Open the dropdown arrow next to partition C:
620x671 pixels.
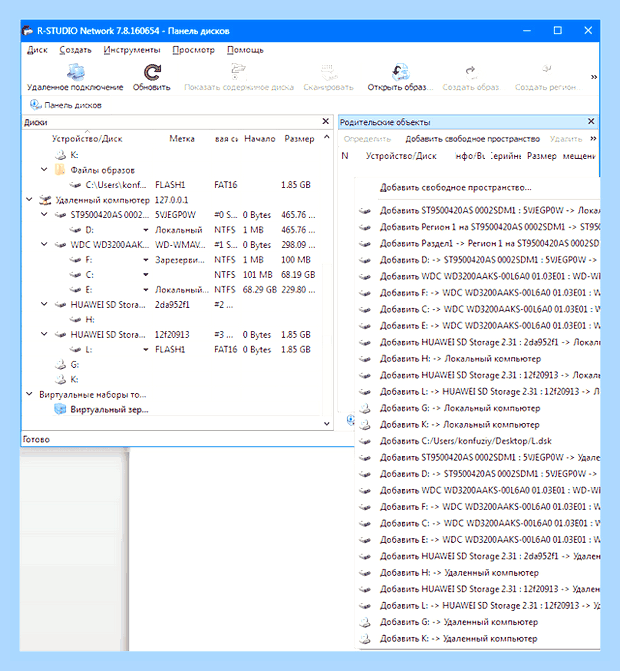click(146, 275)
